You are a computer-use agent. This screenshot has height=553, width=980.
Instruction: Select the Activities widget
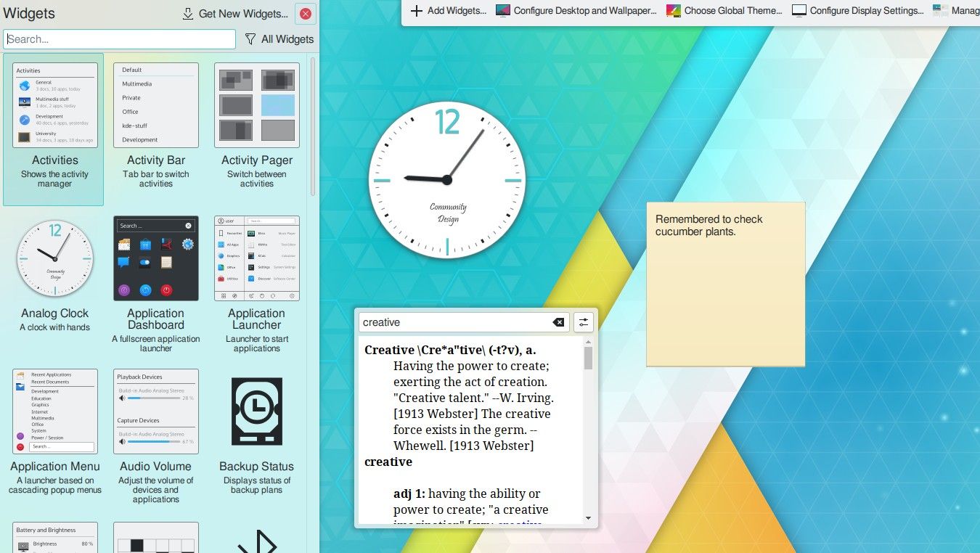click(x=54, y=129)
